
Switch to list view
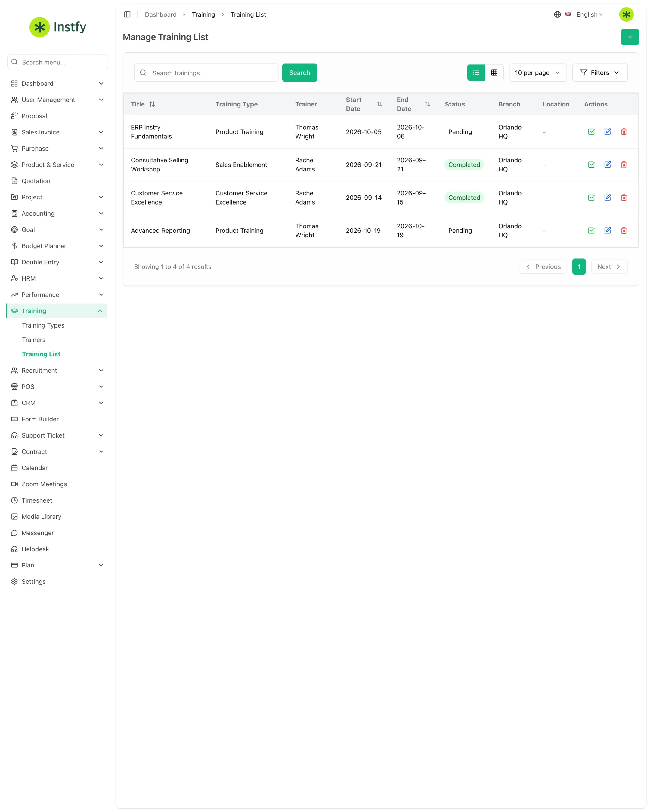[476, 73]
